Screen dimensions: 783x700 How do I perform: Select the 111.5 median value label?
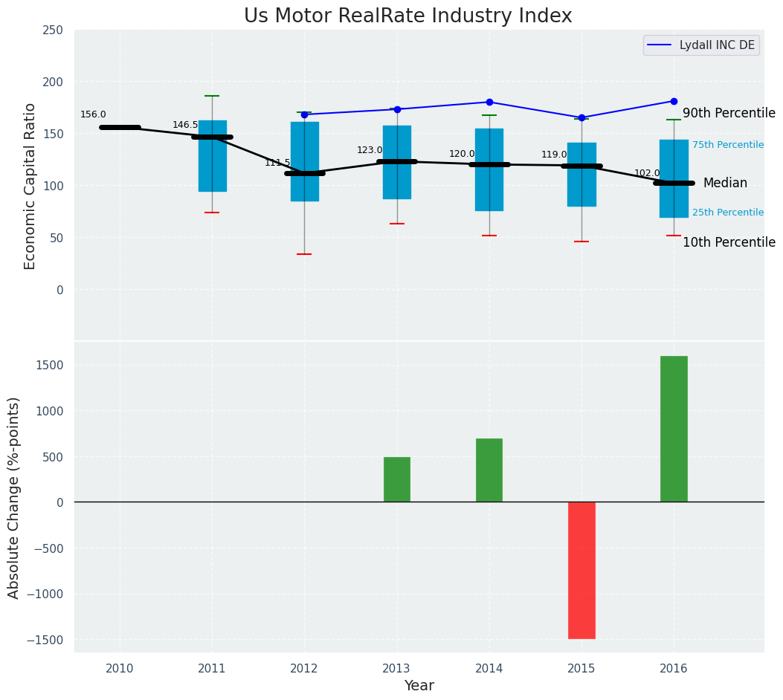(277, 163)
